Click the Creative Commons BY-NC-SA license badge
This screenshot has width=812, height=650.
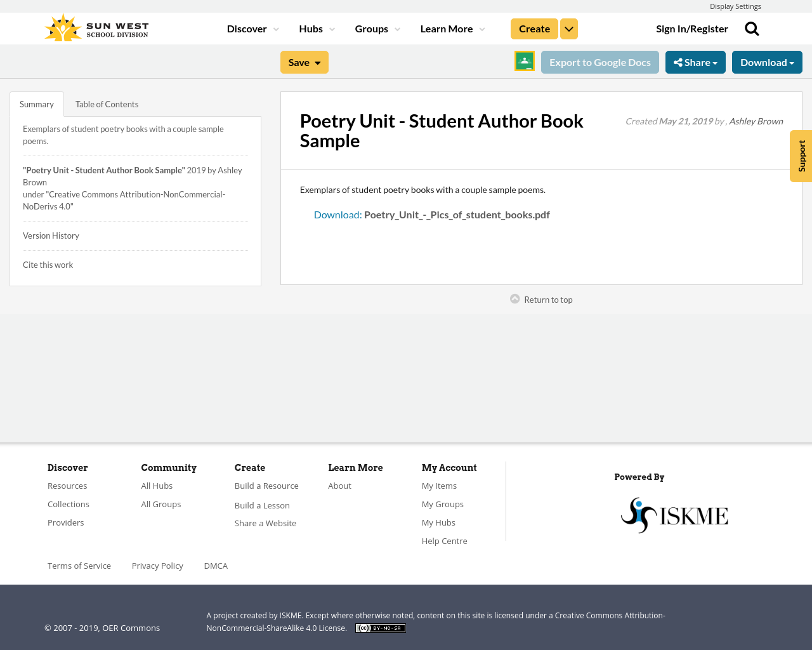(x=380, y=627)
